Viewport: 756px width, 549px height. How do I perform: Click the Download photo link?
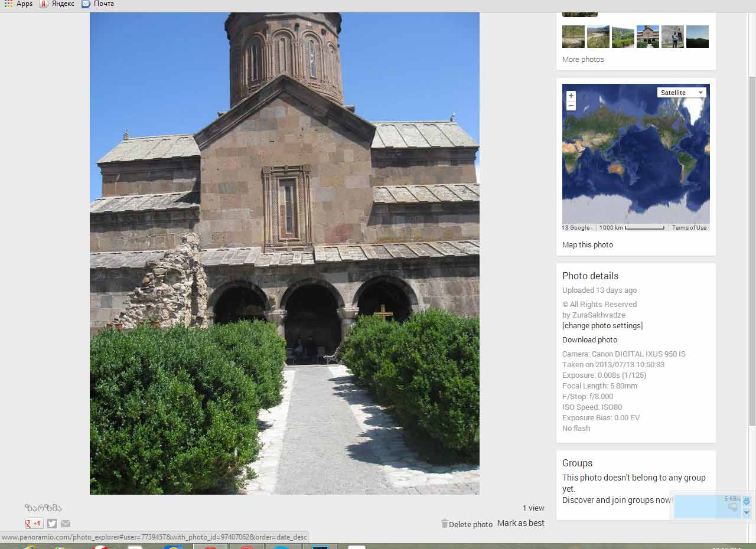pos(589,340)
